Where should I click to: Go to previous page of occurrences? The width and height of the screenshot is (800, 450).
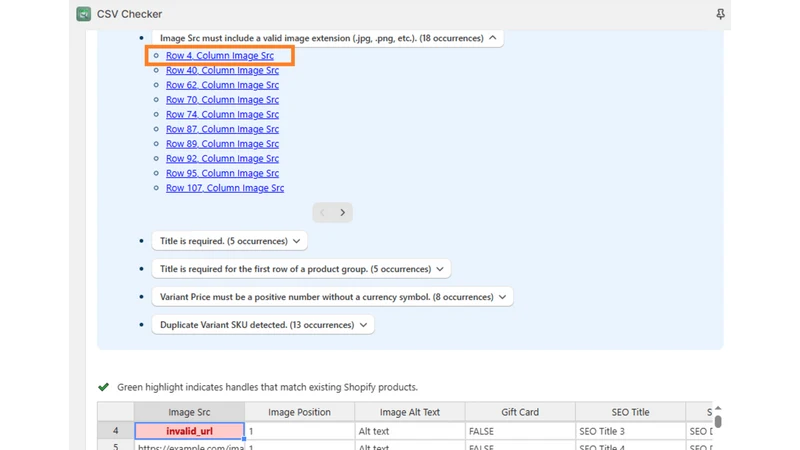pos(322,212)
